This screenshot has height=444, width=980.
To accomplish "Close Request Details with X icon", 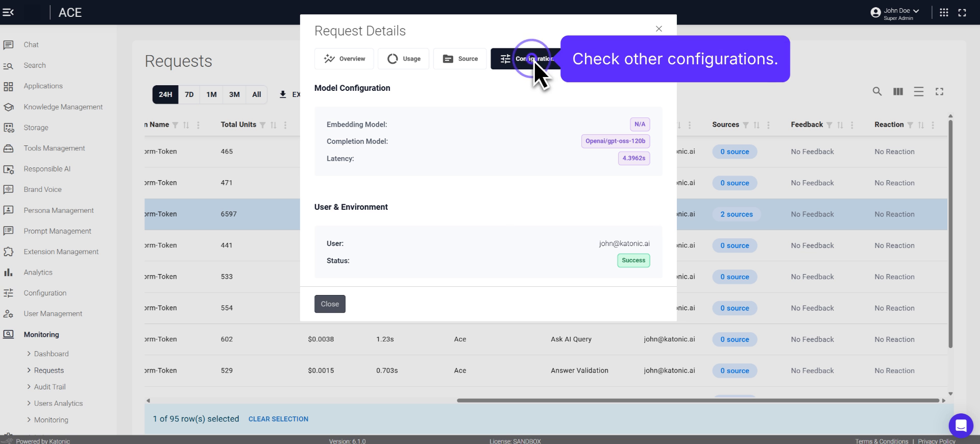I will pyautogui.click(x=659, y=29).
